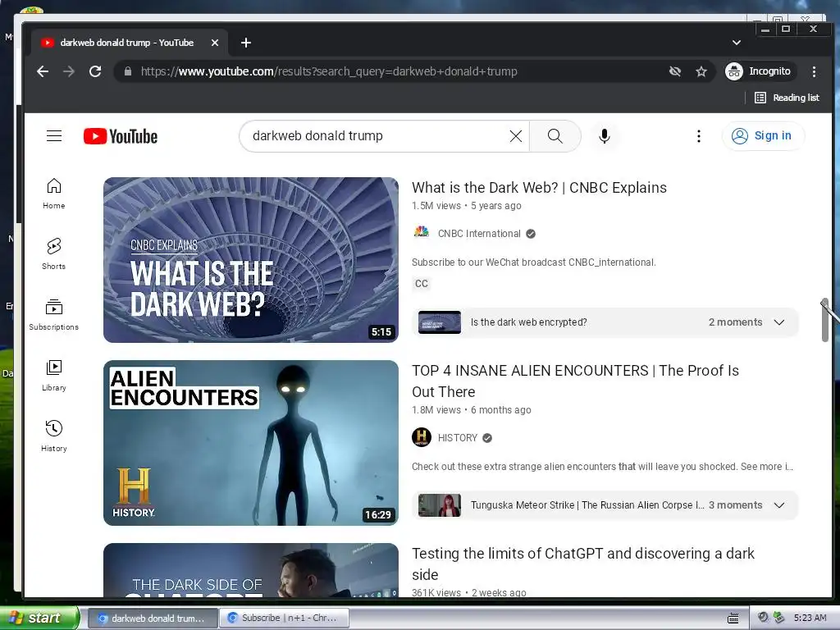The height and width of the screenshot is (630, 840).
Task: Go to the YouTube logo home link
Action: click(x=121, y=136)
